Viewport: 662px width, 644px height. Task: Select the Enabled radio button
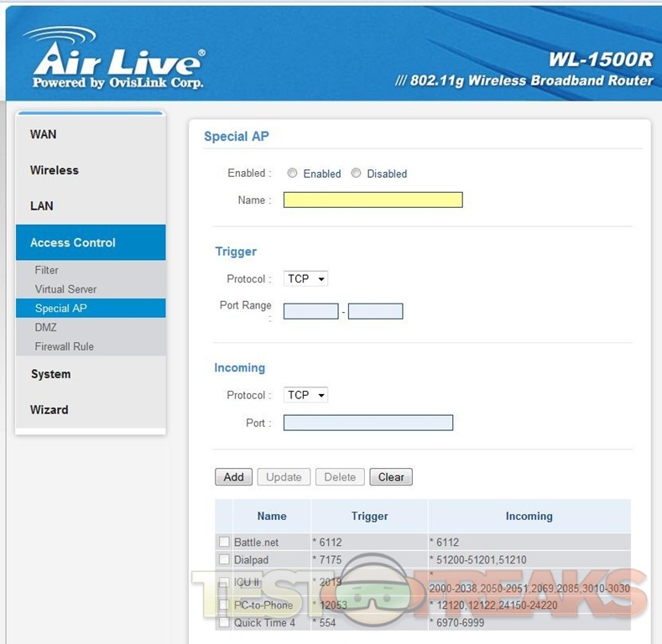[292, 174]
